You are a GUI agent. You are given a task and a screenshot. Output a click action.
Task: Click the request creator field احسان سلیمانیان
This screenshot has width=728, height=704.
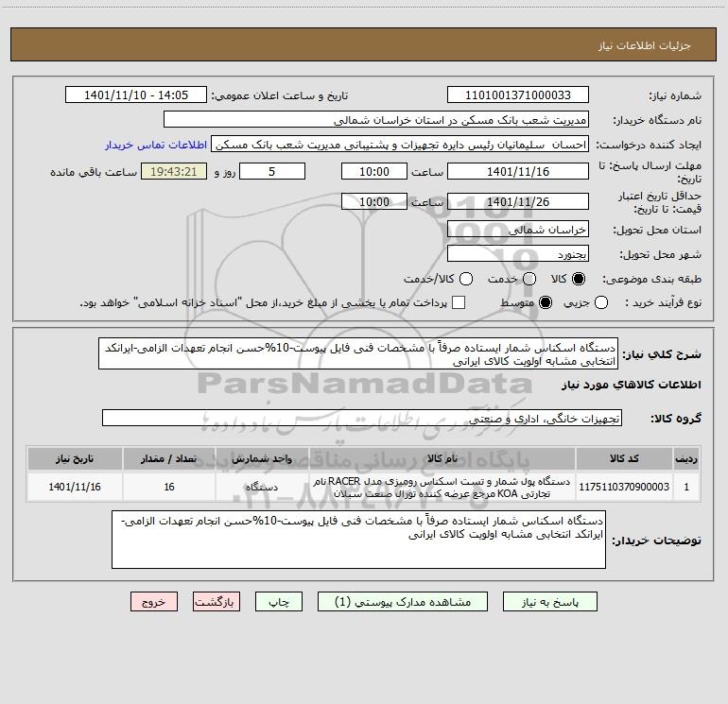pyautogui.click(x=400, y=145)
